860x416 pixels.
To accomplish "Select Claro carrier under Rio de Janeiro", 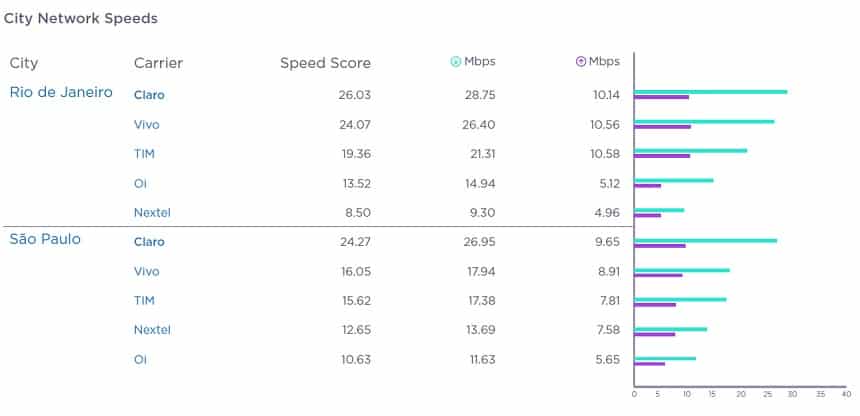I will 149,95.
